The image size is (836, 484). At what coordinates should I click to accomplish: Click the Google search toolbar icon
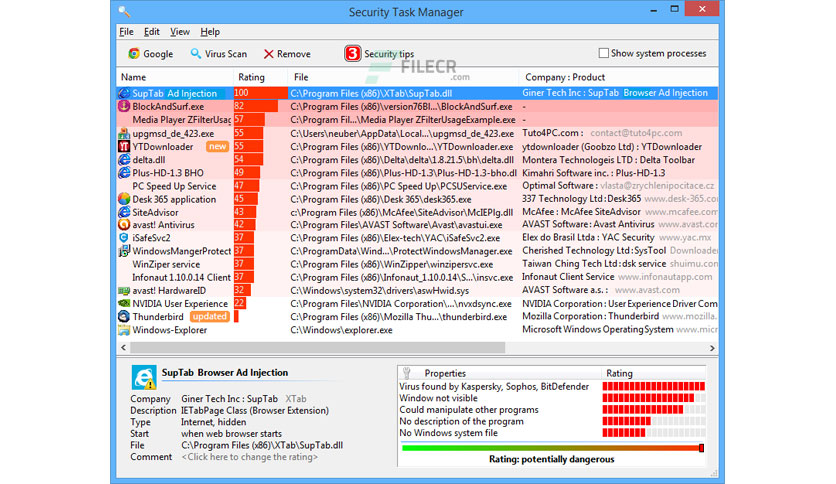pos(134,53)
